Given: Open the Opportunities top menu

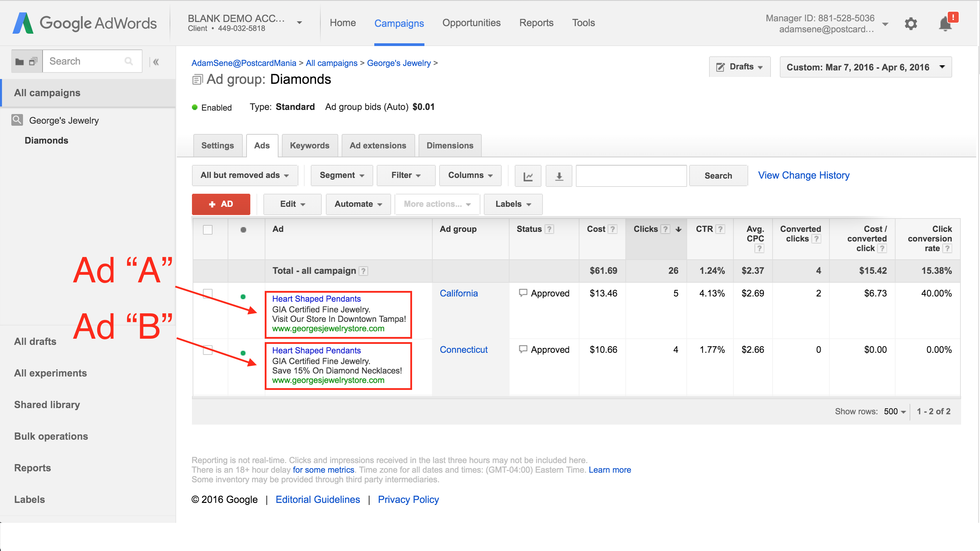Looking at the screenshot, I should pyautogui.click(x=471, y=23).
